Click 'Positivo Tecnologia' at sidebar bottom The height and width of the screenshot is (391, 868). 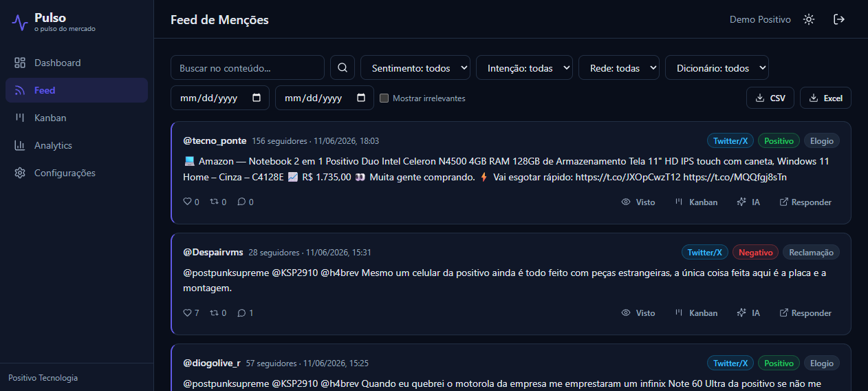pos(43,378)
